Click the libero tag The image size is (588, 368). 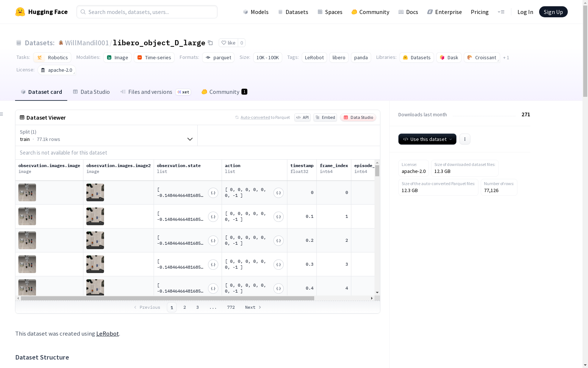(x=339, y=57)
